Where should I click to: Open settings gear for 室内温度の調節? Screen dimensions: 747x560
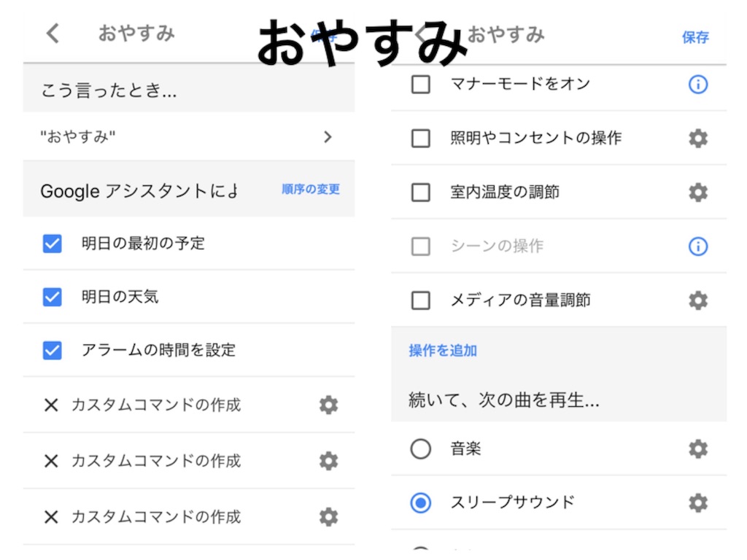click(x=697, y=192)
